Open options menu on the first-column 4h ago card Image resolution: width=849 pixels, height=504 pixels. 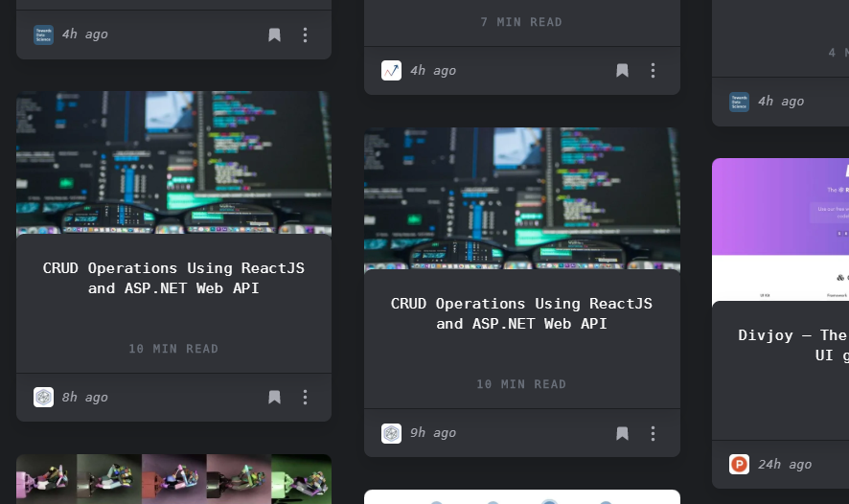click(x=306, y=35)
